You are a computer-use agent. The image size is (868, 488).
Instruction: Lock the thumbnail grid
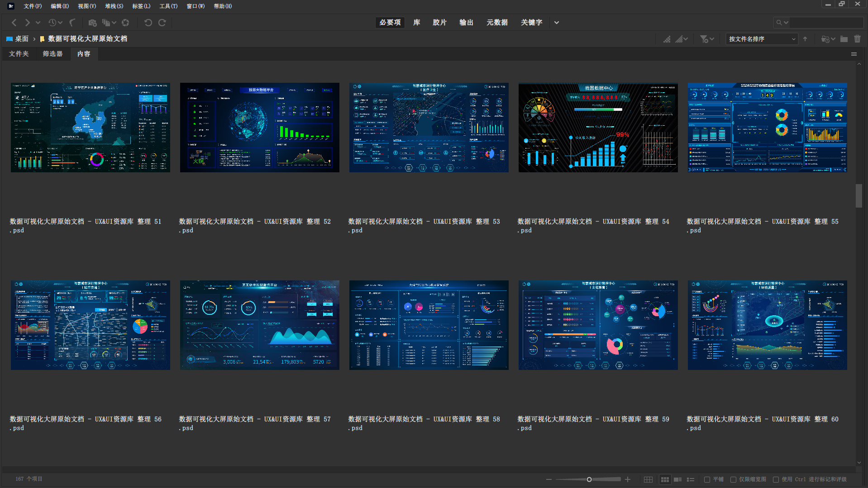pyautogui.click(x=648, y=479)
